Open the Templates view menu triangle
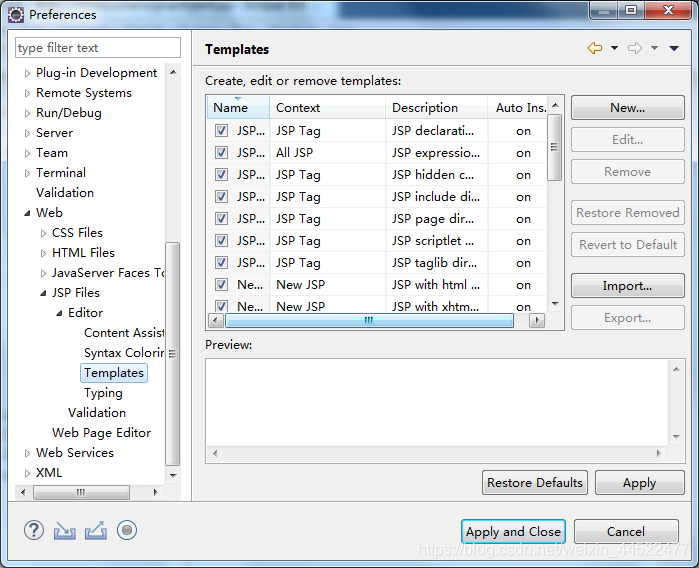 click(674, 48)
